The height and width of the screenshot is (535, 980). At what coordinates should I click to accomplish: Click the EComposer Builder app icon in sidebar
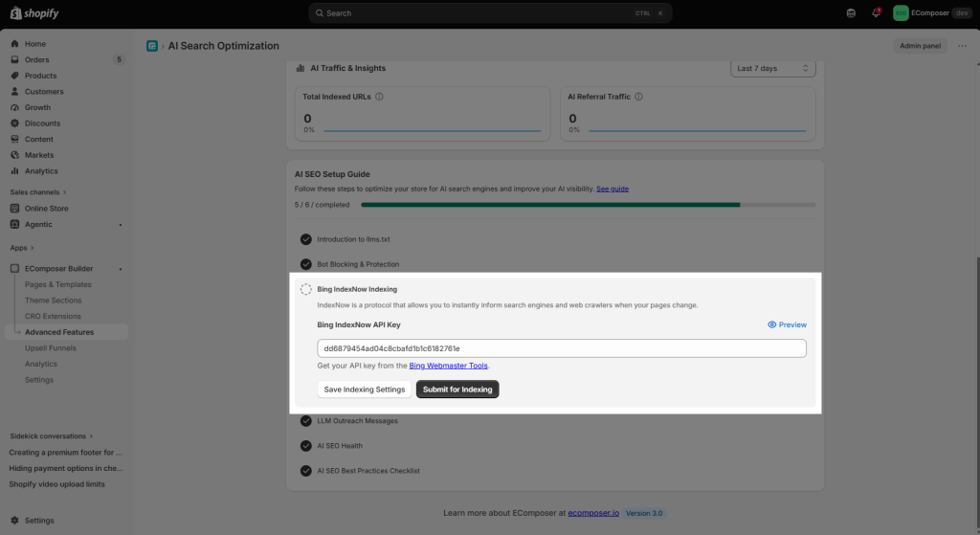pos(15,269)
